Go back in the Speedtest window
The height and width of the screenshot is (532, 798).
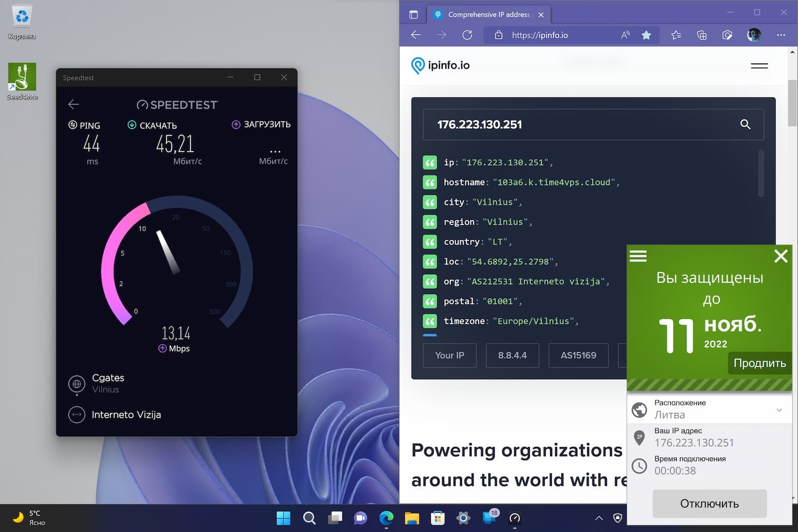click(x=74, y=104)
